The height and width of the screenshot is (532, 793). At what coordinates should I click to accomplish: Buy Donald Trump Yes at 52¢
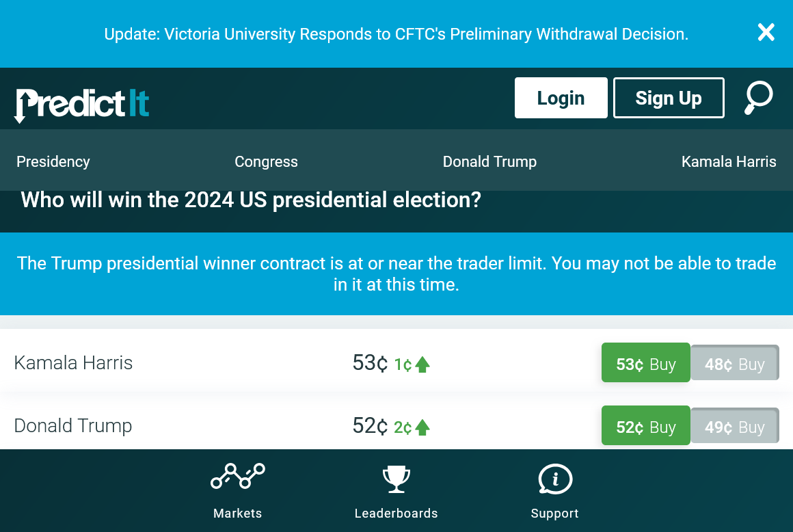645,426
